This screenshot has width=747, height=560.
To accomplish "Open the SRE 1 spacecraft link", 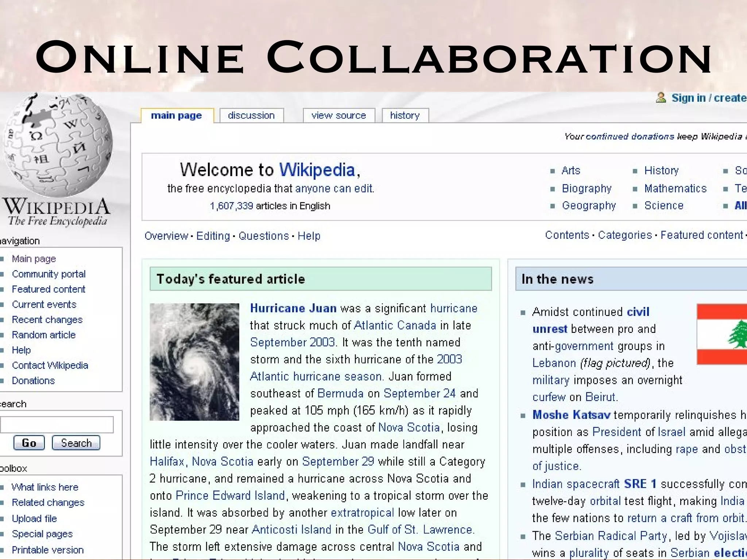I will 640,484.
